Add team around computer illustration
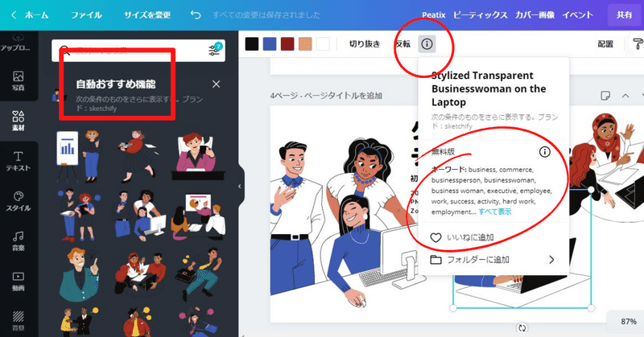 (x=139, y=215)
